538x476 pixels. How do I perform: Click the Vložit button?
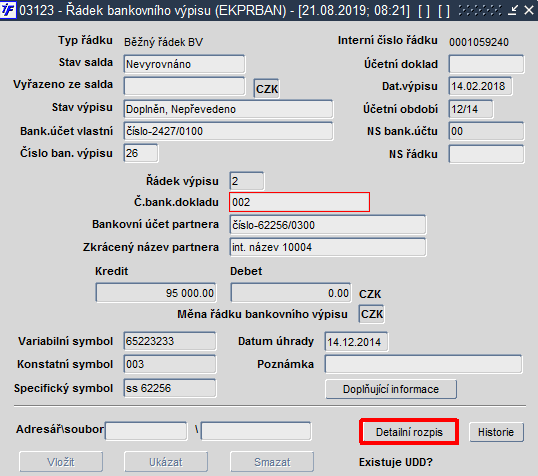61,462
